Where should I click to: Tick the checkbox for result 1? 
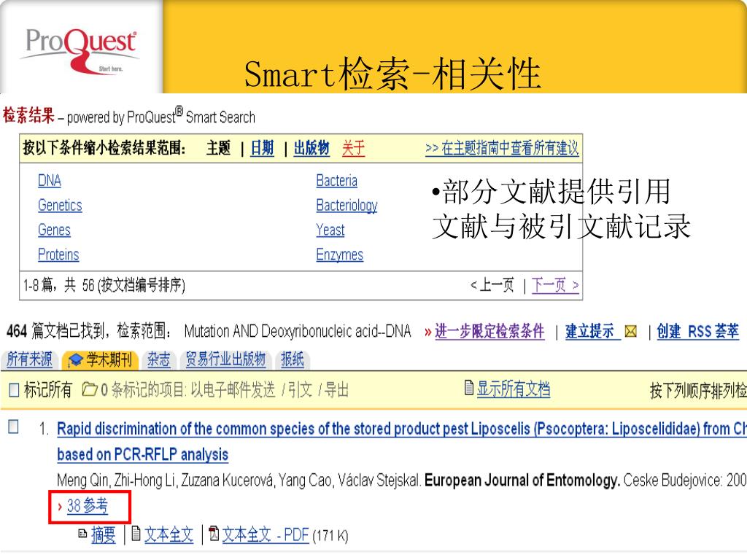(x=14, y=426)
